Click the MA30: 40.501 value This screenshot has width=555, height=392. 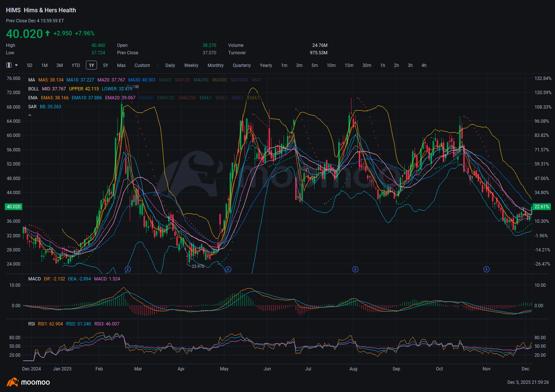(142, 80)
